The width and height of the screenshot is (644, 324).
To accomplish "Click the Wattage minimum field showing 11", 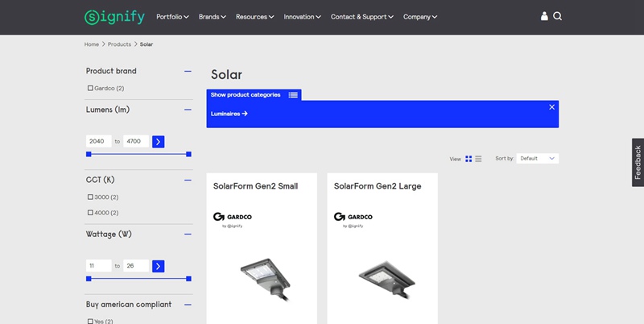I will (98, 266).
